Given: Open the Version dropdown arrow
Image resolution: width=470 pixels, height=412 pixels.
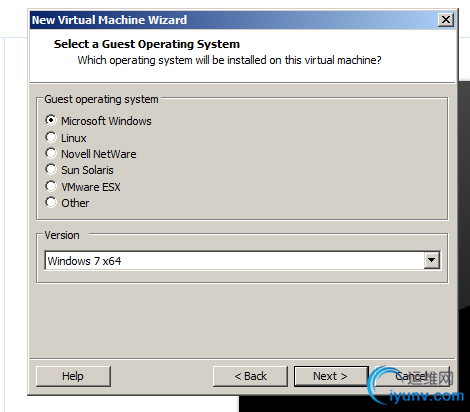Looking at the screenshot, I should pyautogui.click(x=432, y=260).
